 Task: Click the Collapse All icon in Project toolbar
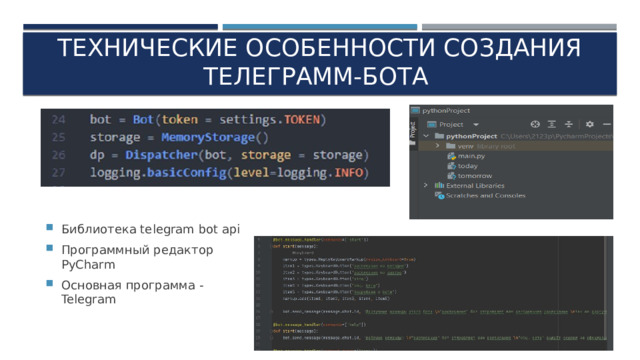[569, 124]
